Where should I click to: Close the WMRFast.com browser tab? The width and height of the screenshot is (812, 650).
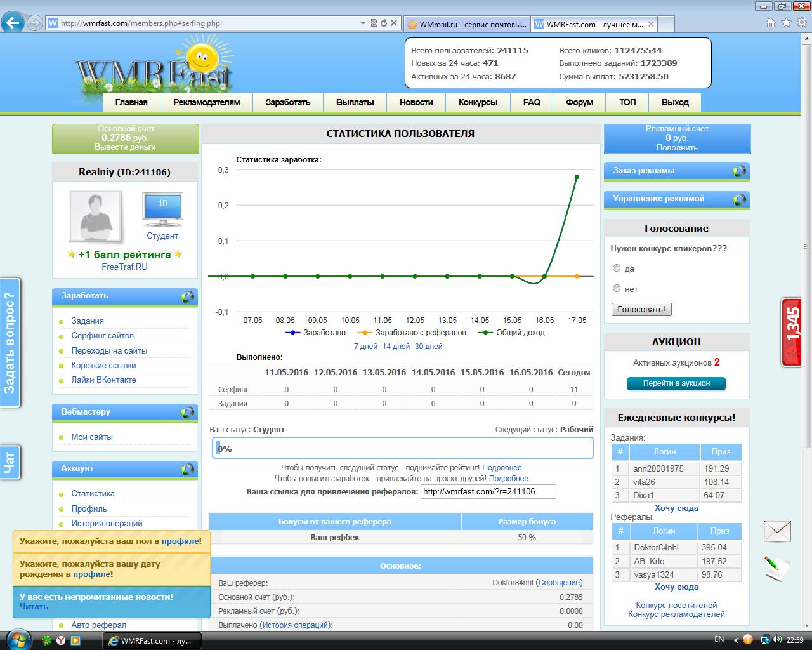pyautogui.click(x=650, y=24)
